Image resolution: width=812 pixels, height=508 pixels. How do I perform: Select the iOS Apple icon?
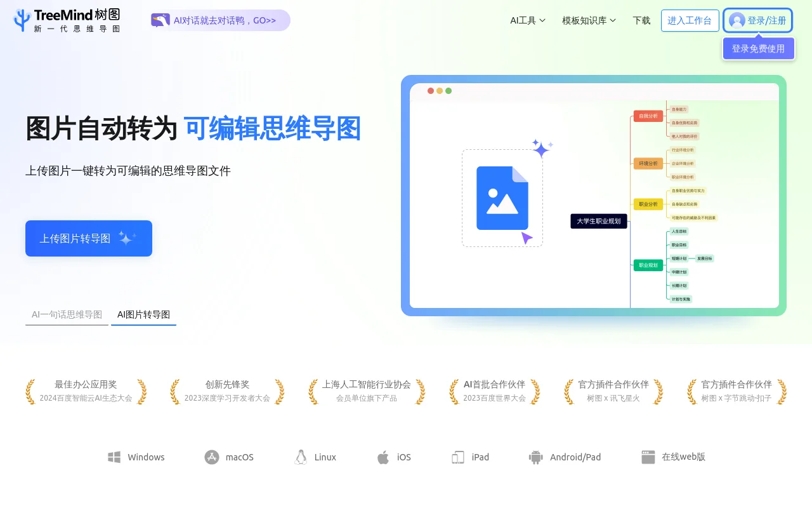(x=383, y=457)
